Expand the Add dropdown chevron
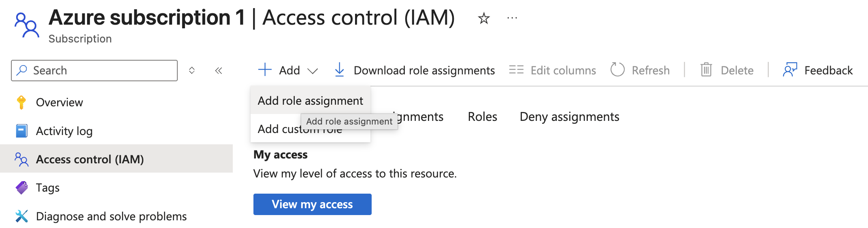 [313, 71]
